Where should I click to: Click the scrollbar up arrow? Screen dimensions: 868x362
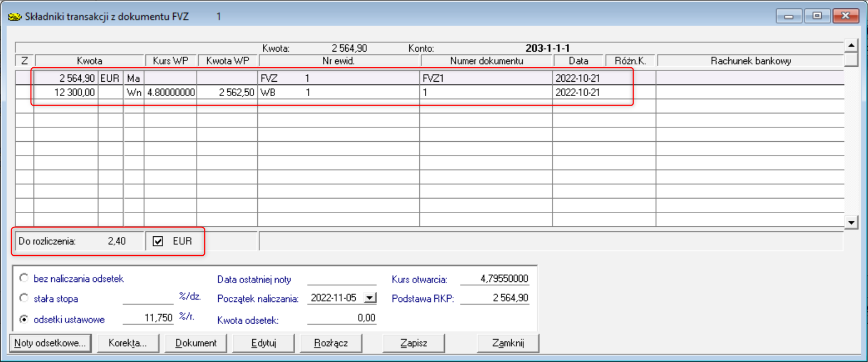[851, 46]
